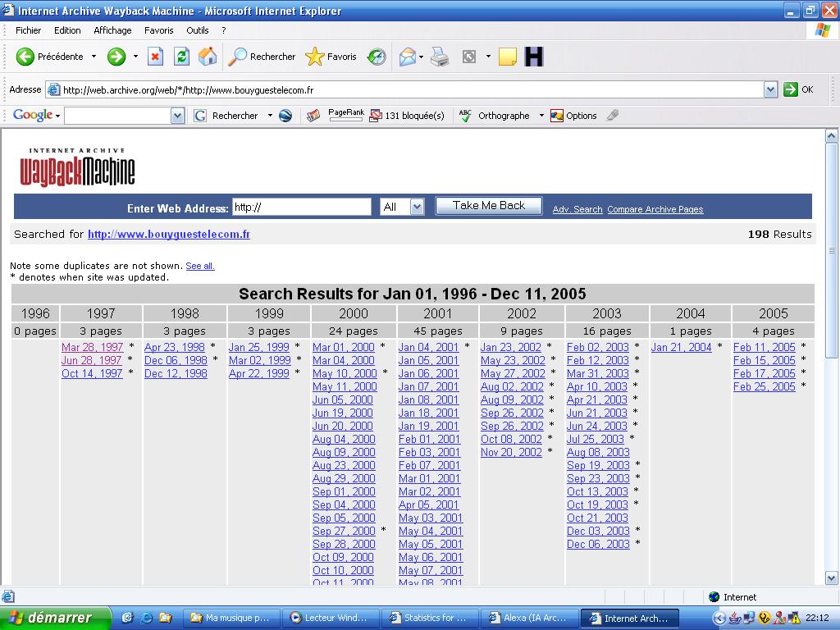Image resolution: width=840 pixels, height=630 pixels.
Task: Click the vertical scrollbar down arrow
Action: [x=832, y=578]
